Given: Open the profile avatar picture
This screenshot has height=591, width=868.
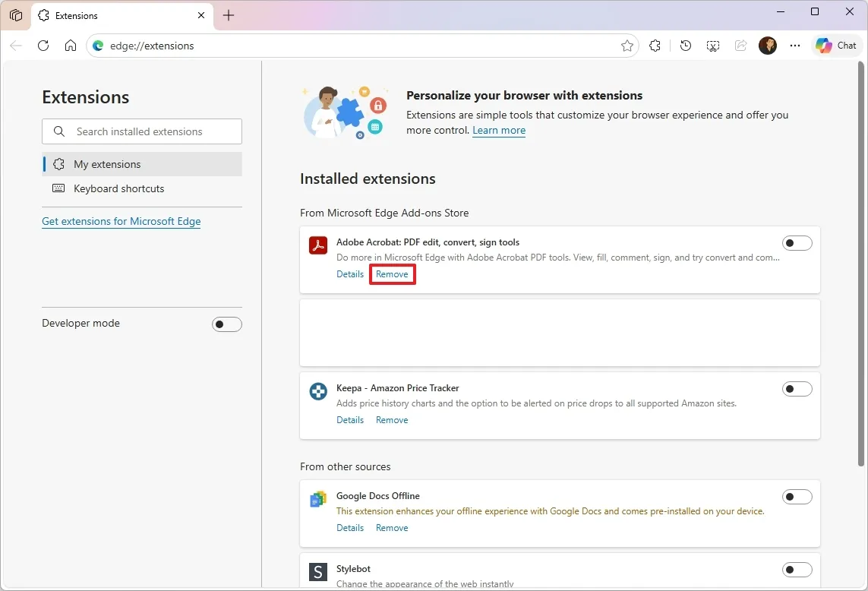Looking at the screenshot, I should pyautogui.click(x=768, y=46).
